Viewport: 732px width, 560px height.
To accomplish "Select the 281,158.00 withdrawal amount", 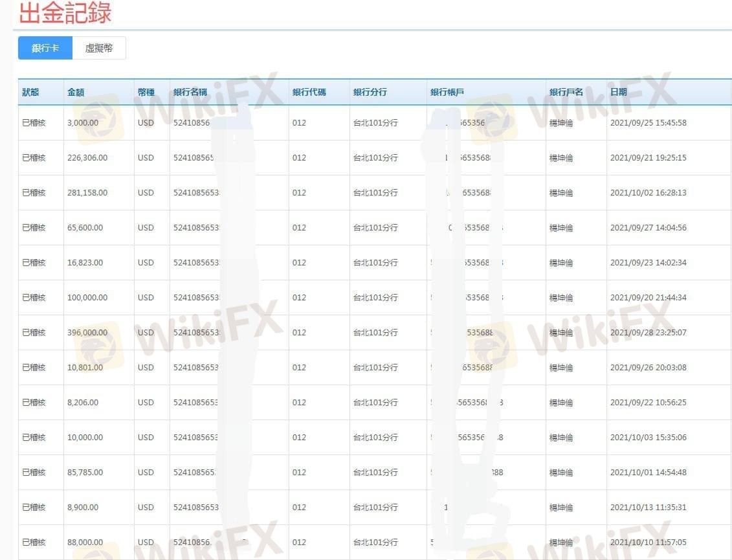I will tap(87, 193).
